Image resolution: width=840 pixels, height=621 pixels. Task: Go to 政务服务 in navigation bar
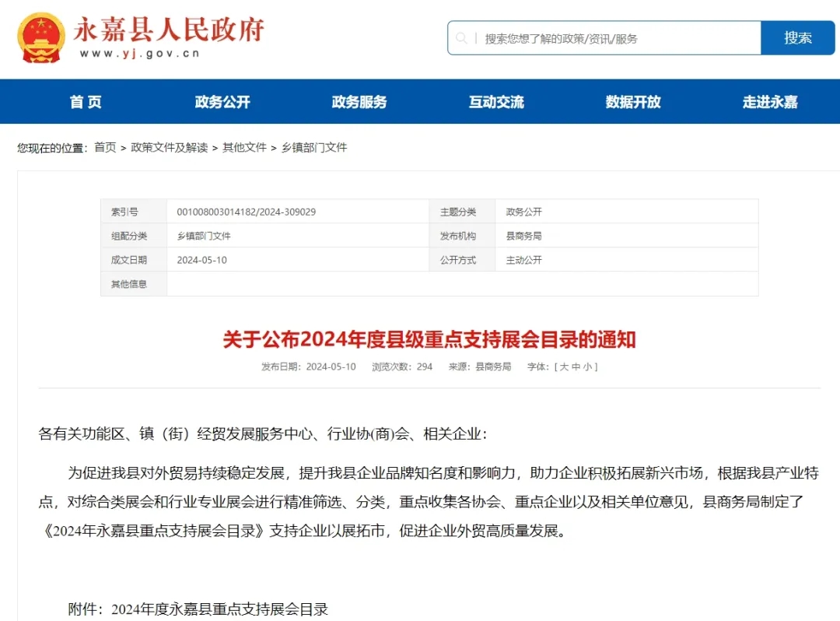click(x=359, y=102)
